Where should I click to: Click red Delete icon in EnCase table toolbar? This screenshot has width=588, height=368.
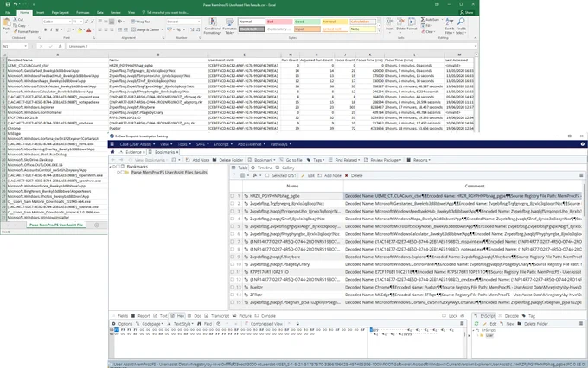point(346,175)
